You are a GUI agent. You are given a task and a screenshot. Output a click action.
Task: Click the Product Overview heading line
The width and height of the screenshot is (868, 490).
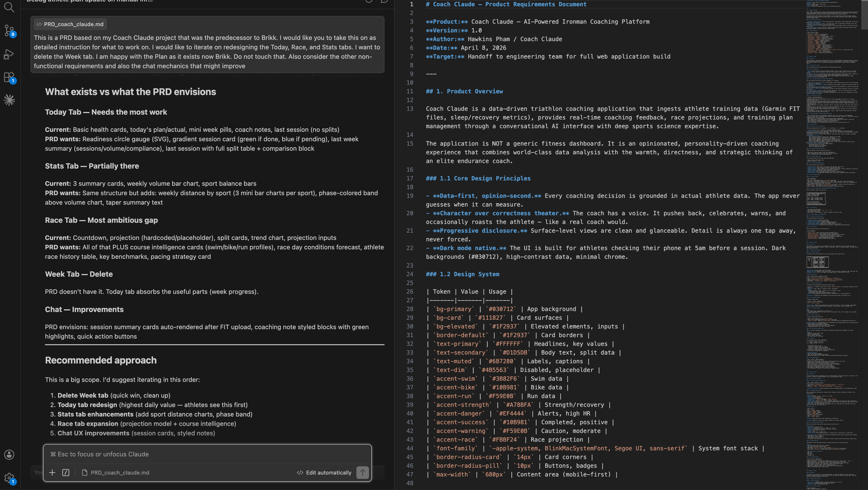[x=464, y=91]
